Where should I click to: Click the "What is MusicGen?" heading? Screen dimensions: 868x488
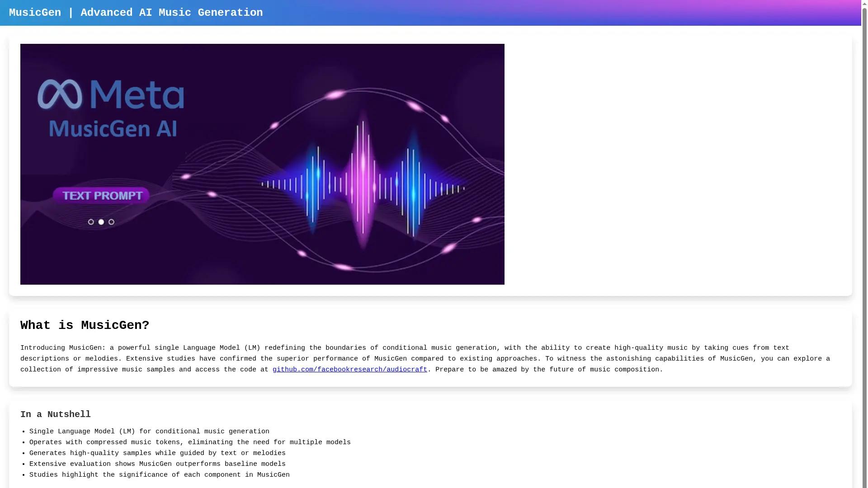coord(85,325)
